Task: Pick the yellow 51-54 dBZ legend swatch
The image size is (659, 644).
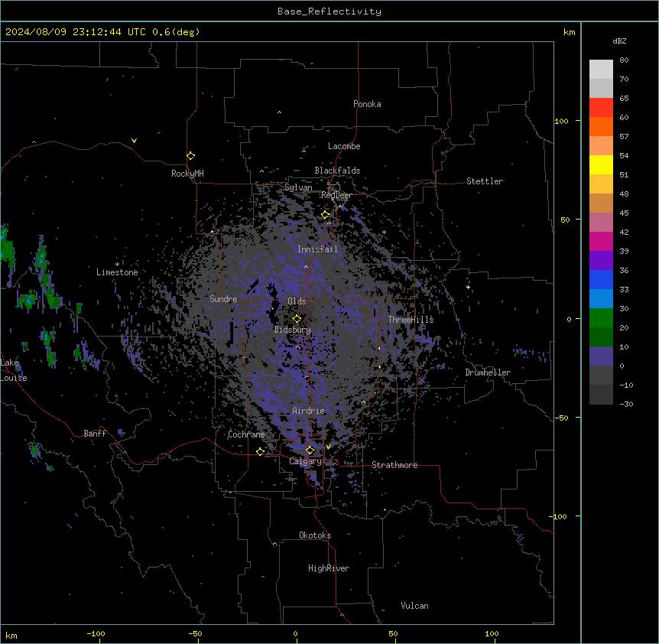Action: (601, 164)
